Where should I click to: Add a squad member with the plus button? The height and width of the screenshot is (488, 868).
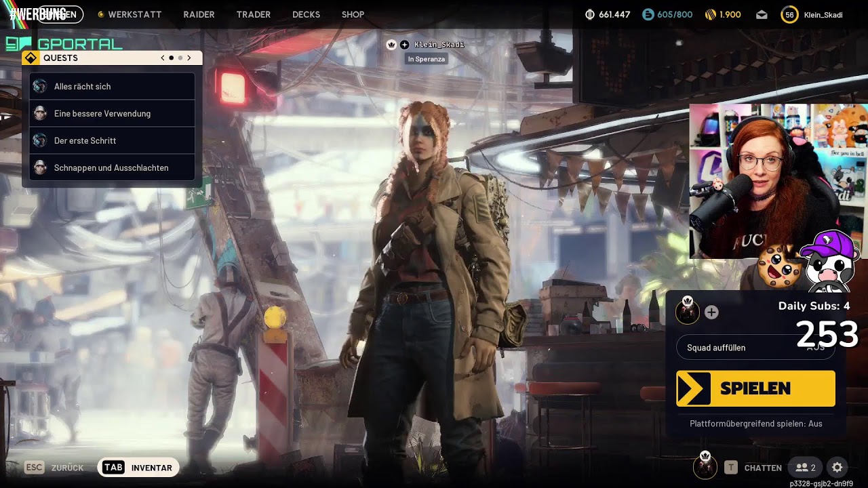click(711, 312)
